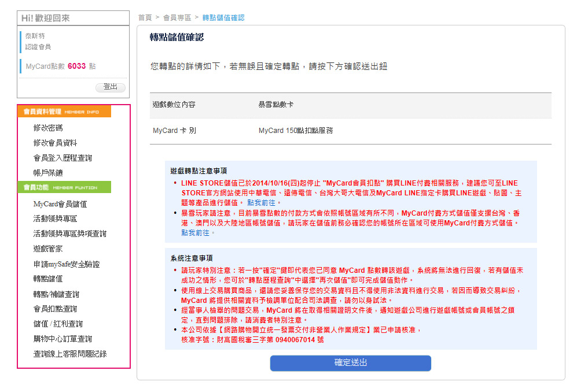The height and width of the screenshot is (389, 588).
Task: Follow 點我前往 link in LINE STORE notice
Action: click(261, 202)
